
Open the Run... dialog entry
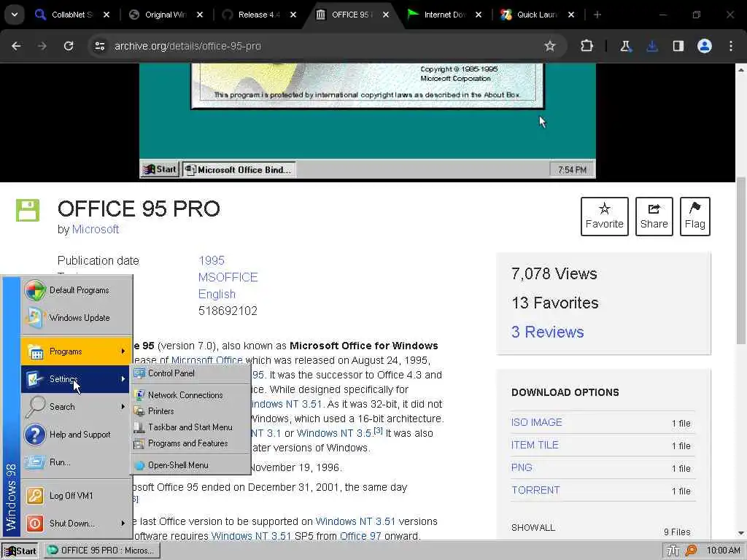(x=76, y=462)
